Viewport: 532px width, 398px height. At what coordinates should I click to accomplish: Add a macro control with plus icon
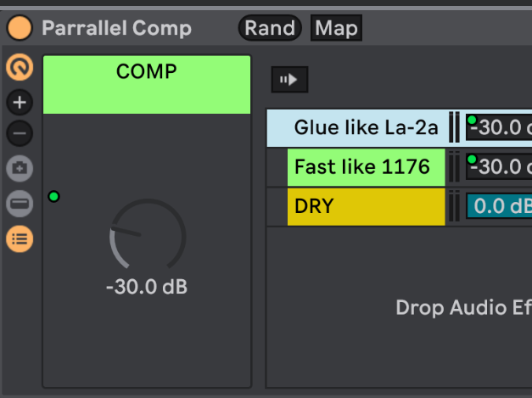(x=20, y=102)
